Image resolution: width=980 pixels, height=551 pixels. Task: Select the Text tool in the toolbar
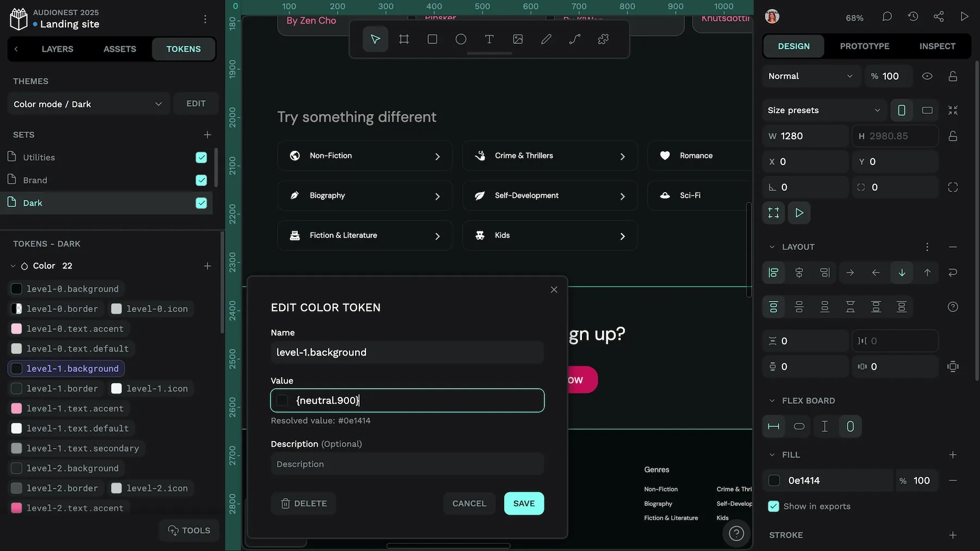click(489, 39)
